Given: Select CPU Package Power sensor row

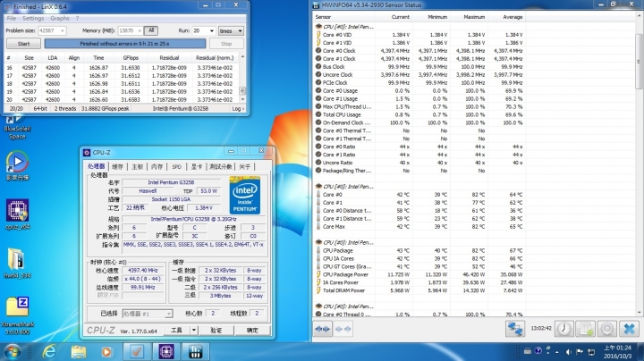Looking at the screenshot, I should [x=419, y=274].
